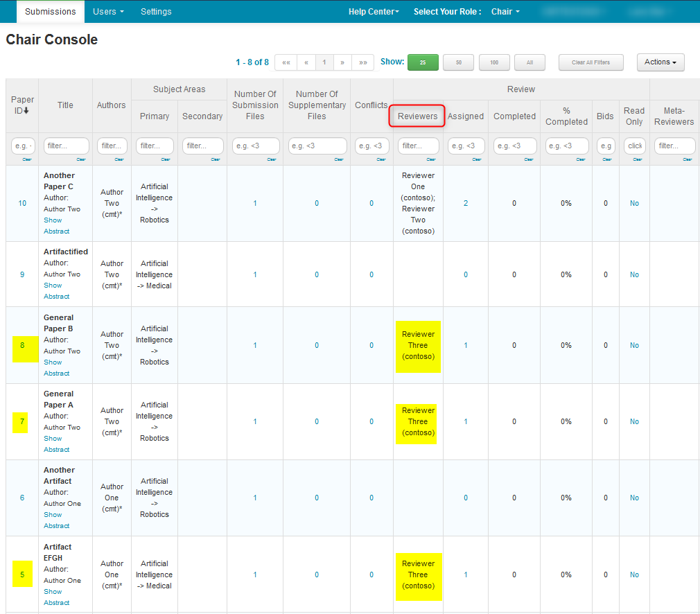Click the Bids column header
Image resolution: width=700 pixels, height=614 pixels.
(605, 116)
